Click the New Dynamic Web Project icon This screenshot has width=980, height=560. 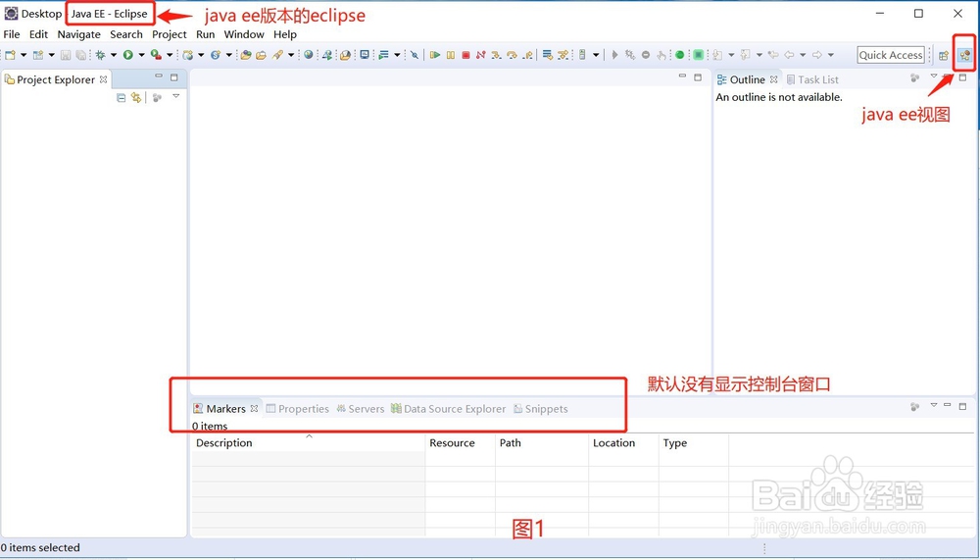click(187, 55)
